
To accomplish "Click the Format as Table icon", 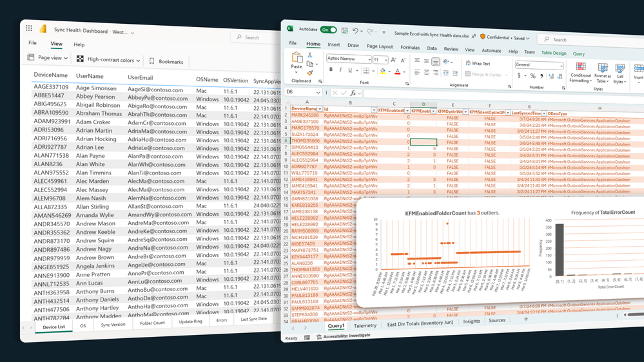I will coord(603,68).
